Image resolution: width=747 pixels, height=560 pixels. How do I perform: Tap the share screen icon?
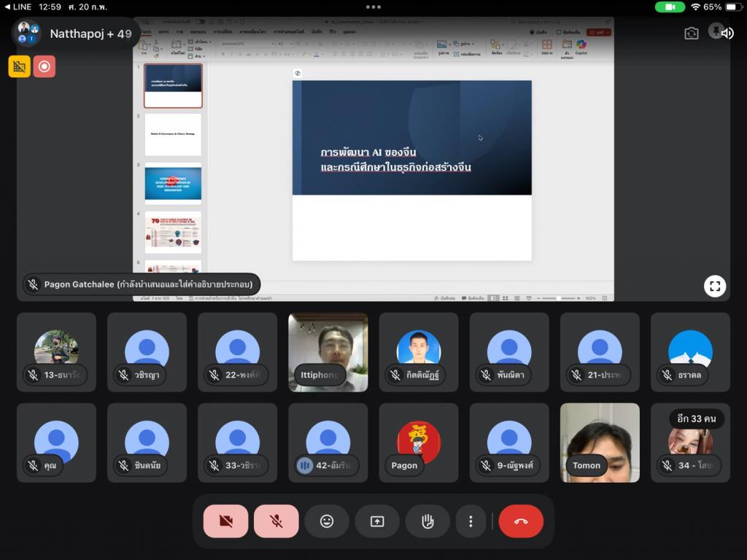coord(377,521)
